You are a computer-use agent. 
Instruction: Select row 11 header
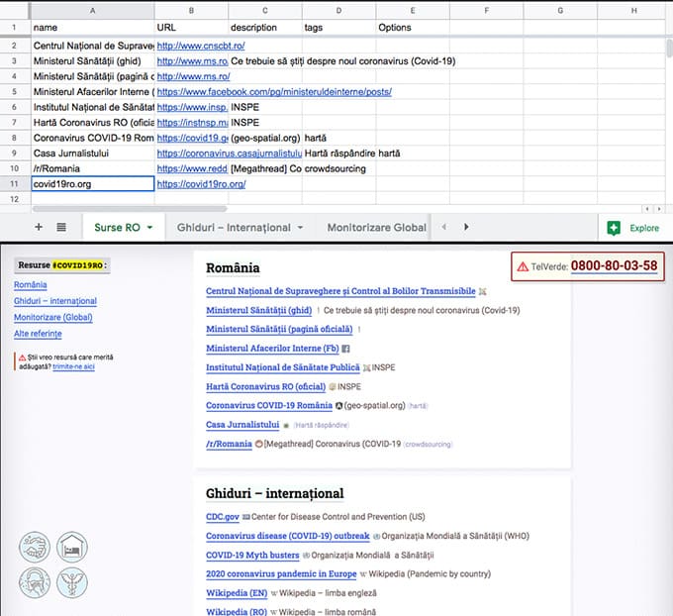[15, 184]
